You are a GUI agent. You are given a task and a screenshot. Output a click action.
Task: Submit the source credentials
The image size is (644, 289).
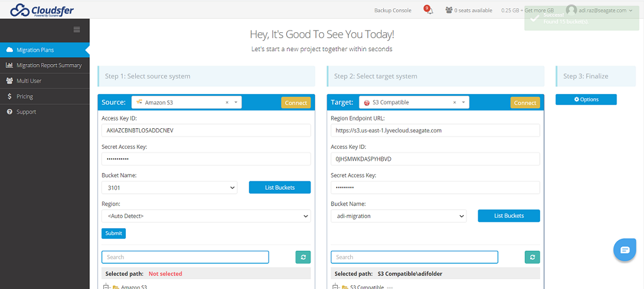(x=113, y=234)
